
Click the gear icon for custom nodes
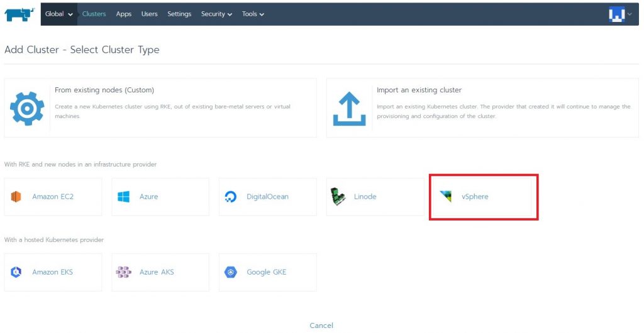coord(27,108)
